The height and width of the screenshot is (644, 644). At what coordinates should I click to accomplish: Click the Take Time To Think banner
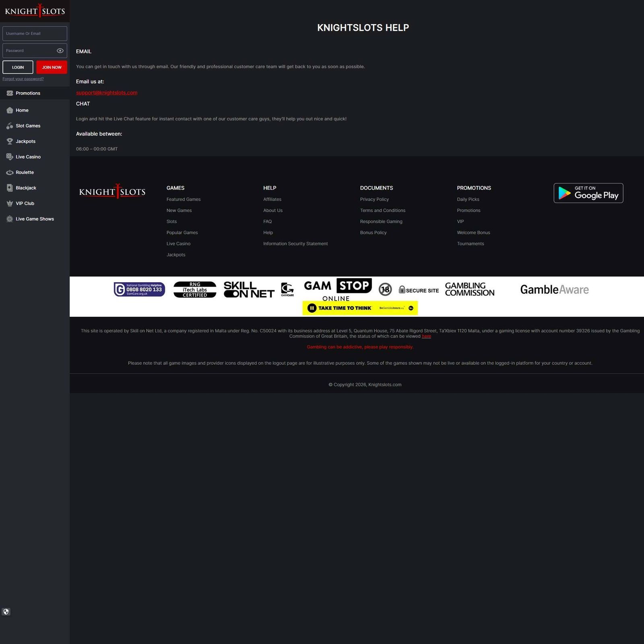360,308
